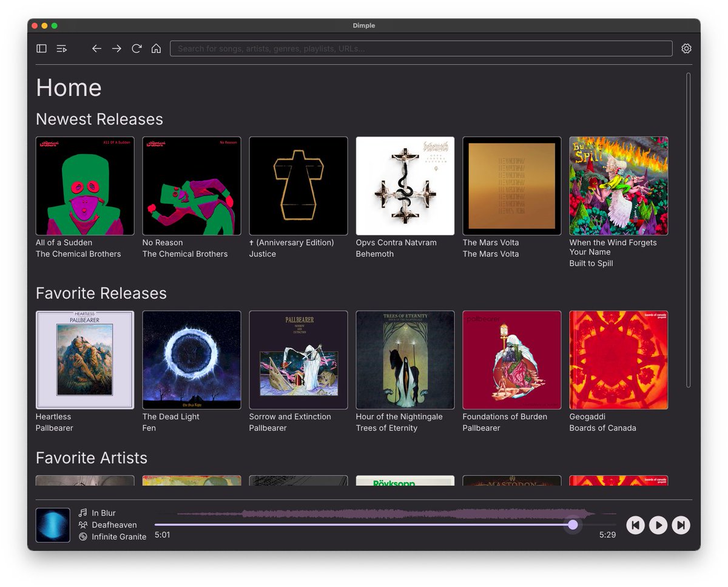Click 'Sorrow and Extinction' title link

290,416
